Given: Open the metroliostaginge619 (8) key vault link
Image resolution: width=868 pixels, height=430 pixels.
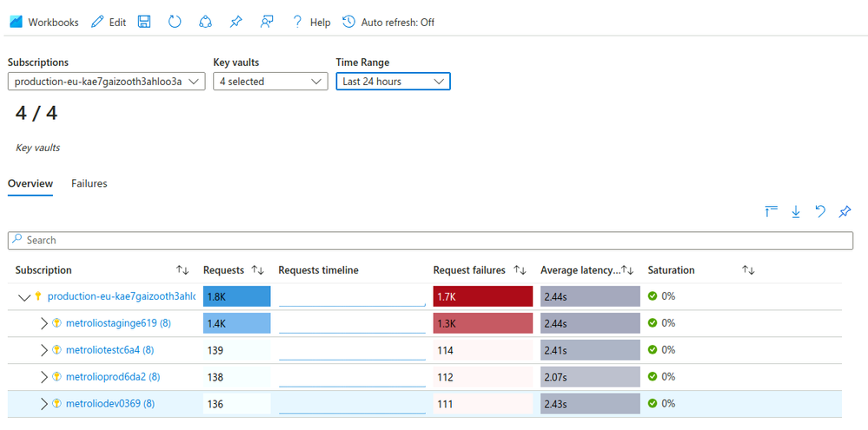Looking at the screenshot, I should (x=118, y=323).
